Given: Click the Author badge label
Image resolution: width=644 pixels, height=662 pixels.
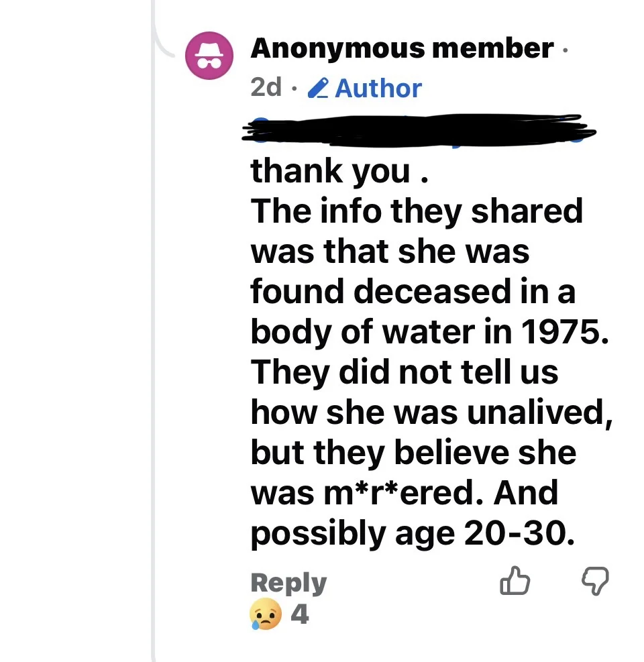Looking at the screenshot, I should point(378,89).
